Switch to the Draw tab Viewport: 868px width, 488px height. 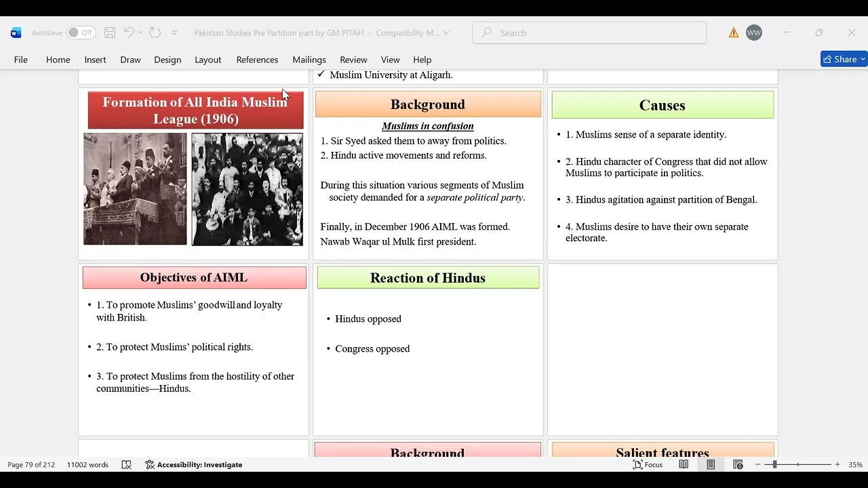(130, 60)
